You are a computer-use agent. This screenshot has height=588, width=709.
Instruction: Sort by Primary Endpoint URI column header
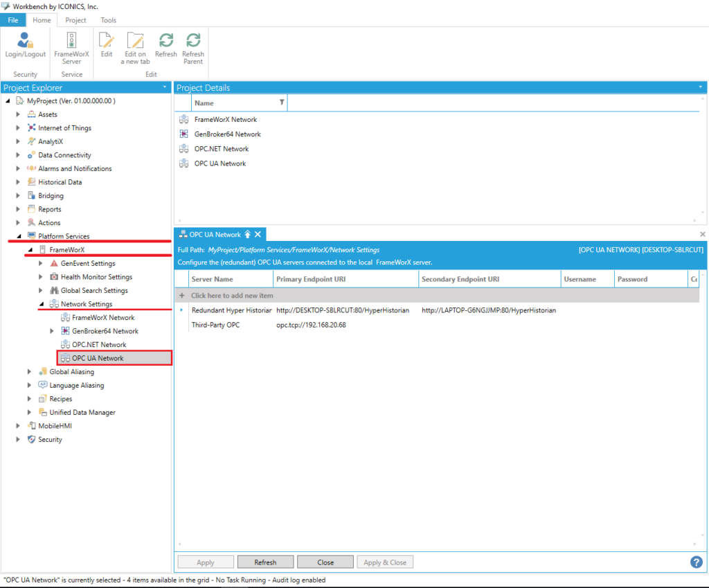tap(346, 279)
